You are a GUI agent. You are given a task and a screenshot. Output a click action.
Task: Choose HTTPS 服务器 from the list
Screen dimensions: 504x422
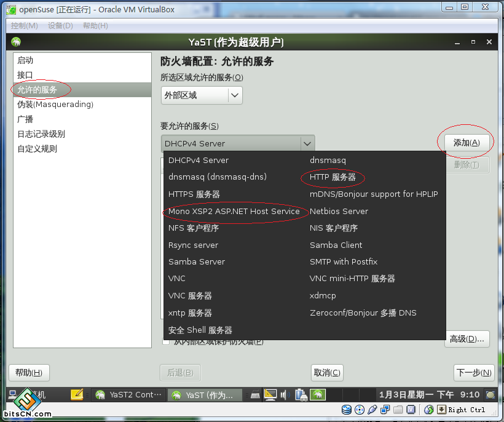[194, 194]
